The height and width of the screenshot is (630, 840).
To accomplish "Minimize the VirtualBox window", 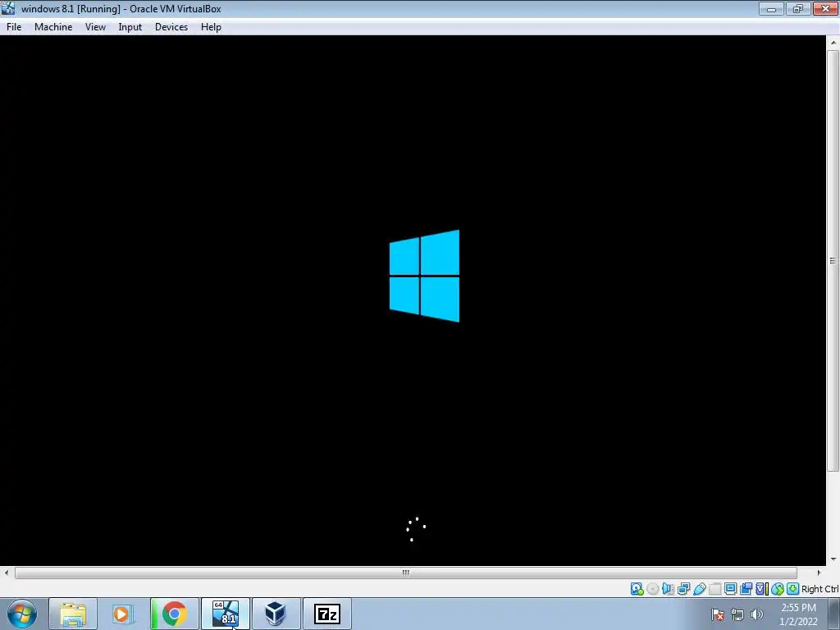I will pyautogui.click(x=771, y=8).
